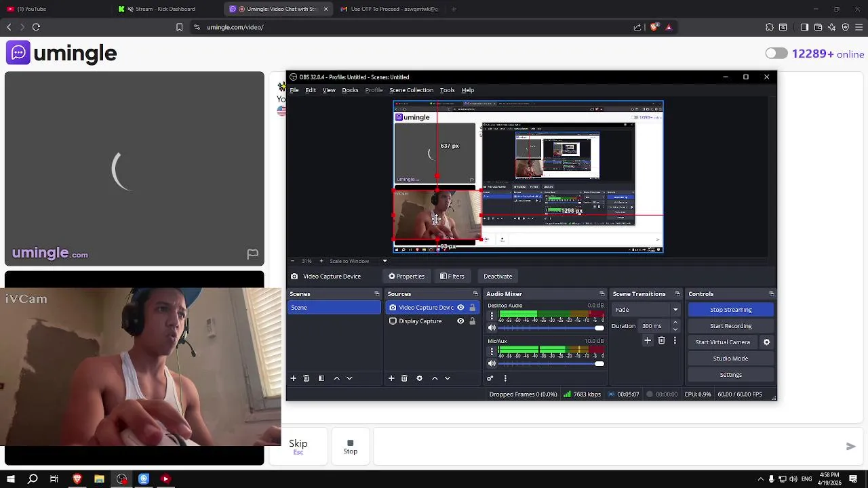Open Brave Wallet icon in toolbar

click(x=818, y=27)
